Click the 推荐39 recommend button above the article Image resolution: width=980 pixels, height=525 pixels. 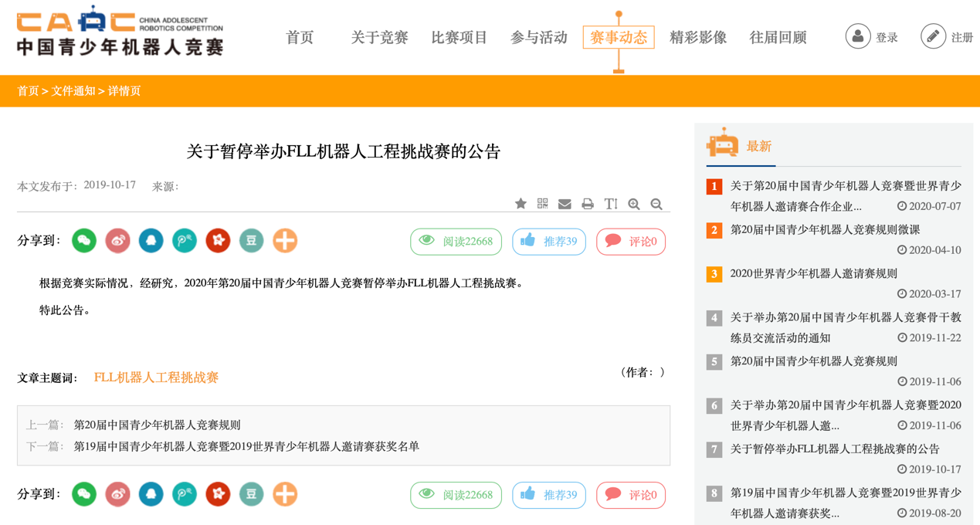point(549,242)
